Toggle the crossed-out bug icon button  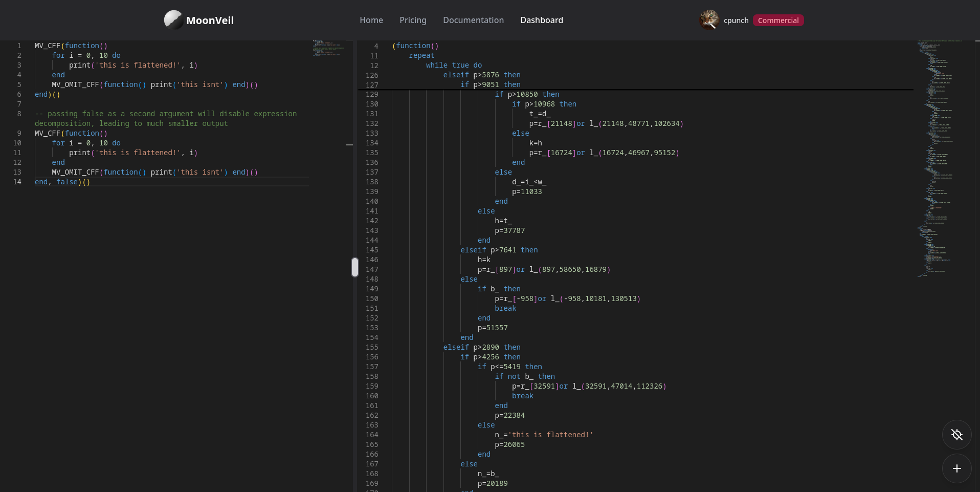tap(956, 435)
